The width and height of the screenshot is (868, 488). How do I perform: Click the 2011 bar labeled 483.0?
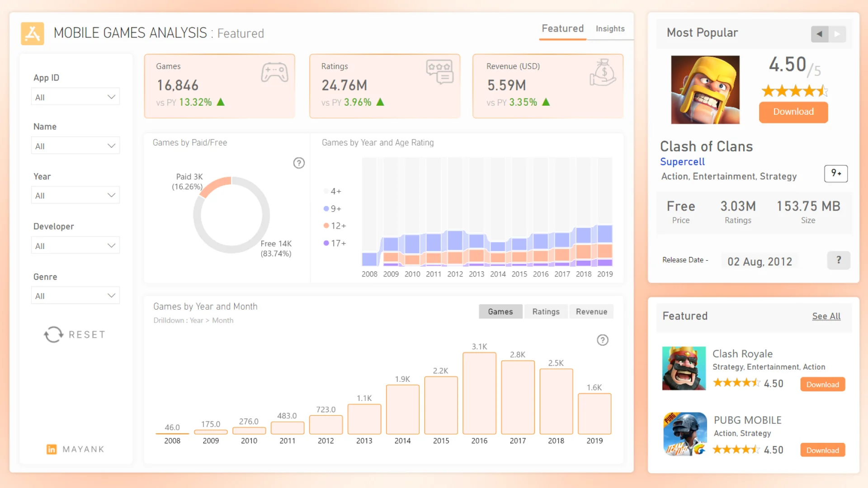click(287, 428)
